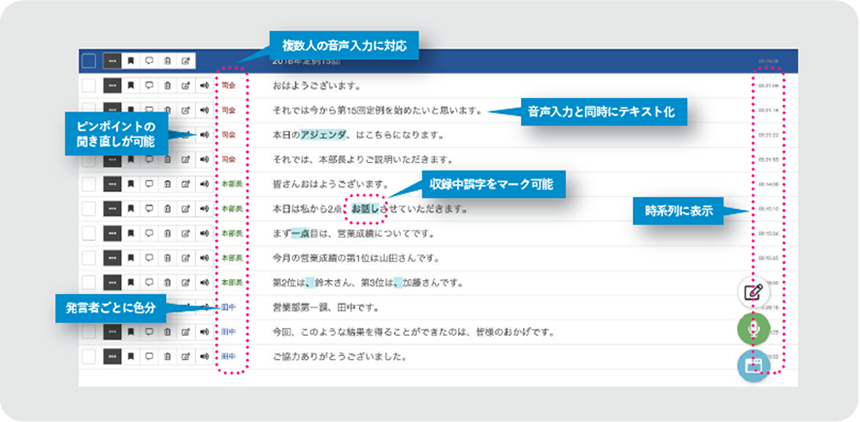The width and height of the screenshot is (860, 422).
Task: Click the edit icon of the 第15回定例 row
Action: click(185, 110)
